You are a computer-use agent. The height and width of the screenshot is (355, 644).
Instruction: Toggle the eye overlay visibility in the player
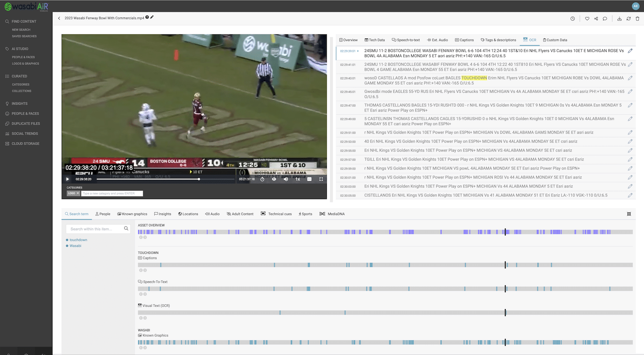(274, 179)
